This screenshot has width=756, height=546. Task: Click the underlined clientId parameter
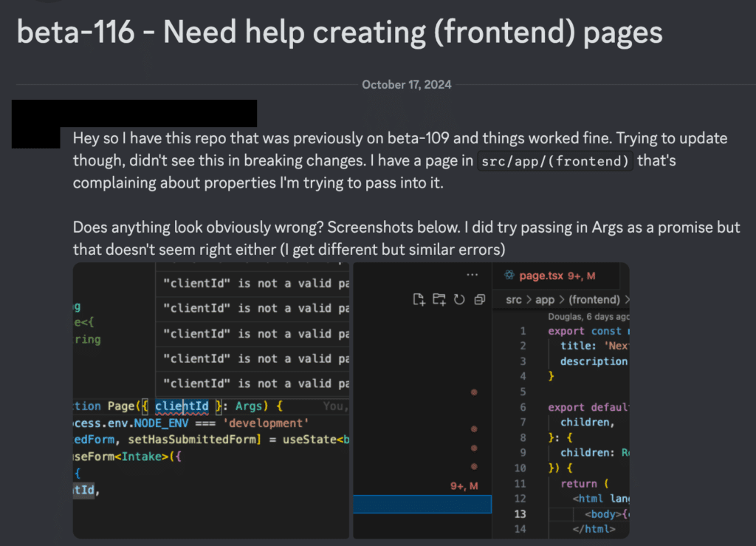pyautogui.click(x=182, y=406)
